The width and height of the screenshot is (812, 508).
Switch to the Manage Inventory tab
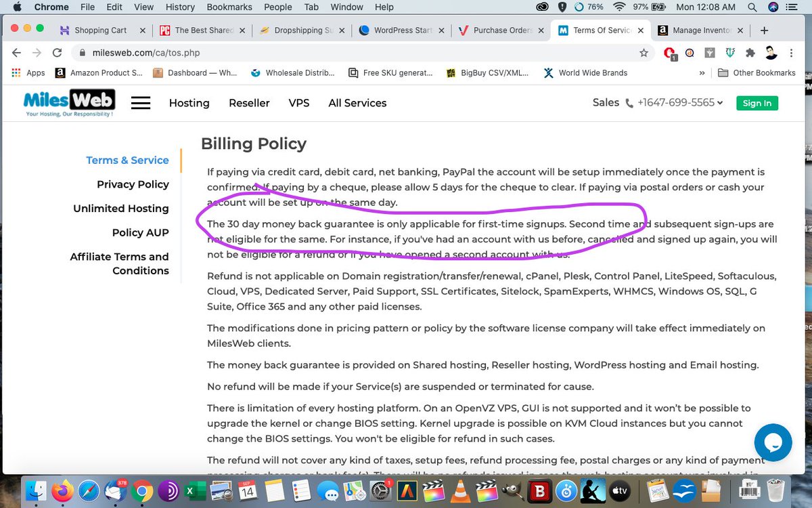(x=701, y=30)
